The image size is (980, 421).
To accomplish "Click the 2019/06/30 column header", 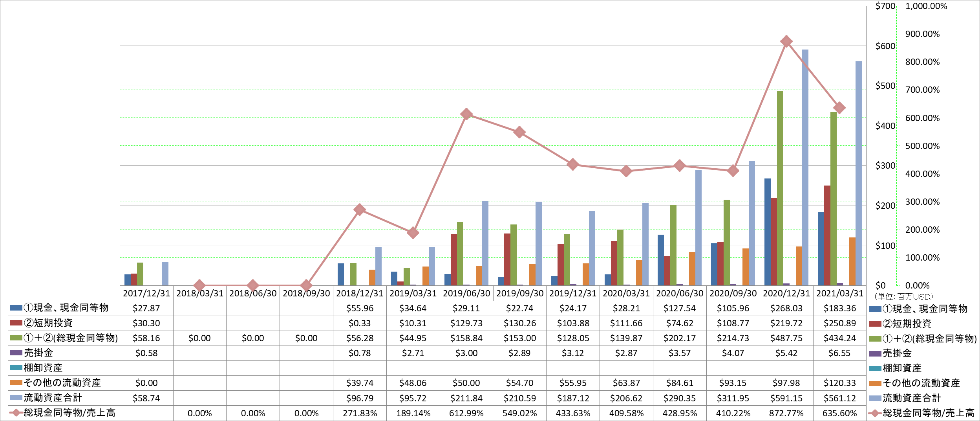I will 466,293.
